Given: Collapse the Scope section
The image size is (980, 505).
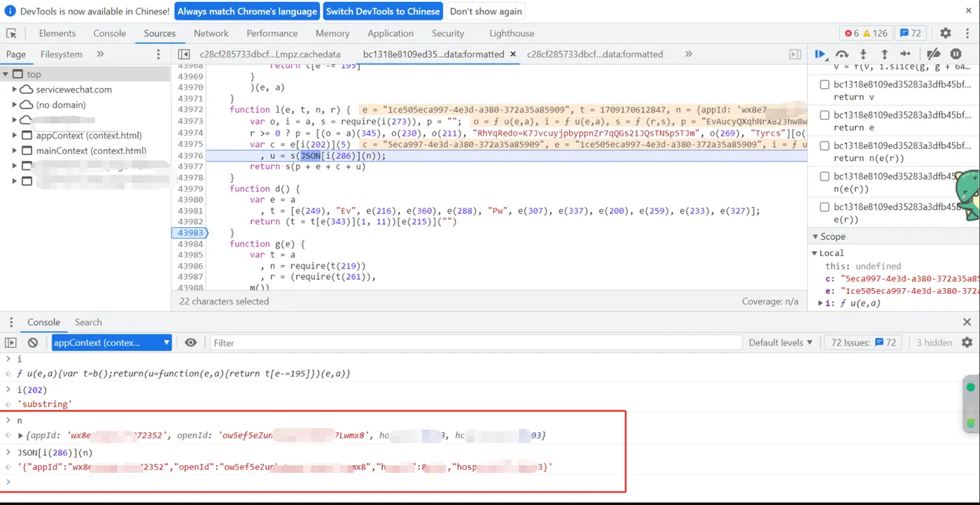Looking at the screenshot, I should click(815, 236).
